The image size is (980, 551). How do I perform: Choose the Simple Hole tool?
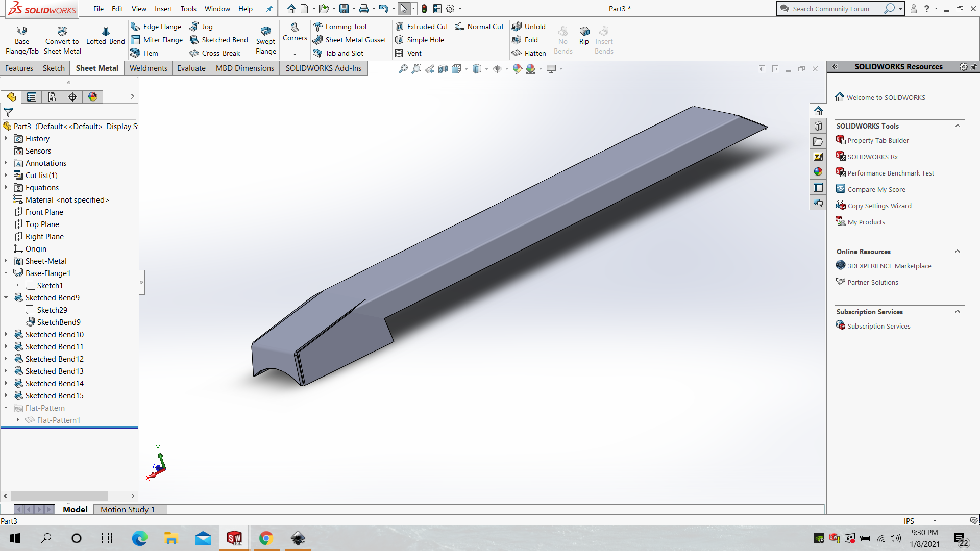pos(420,40)
